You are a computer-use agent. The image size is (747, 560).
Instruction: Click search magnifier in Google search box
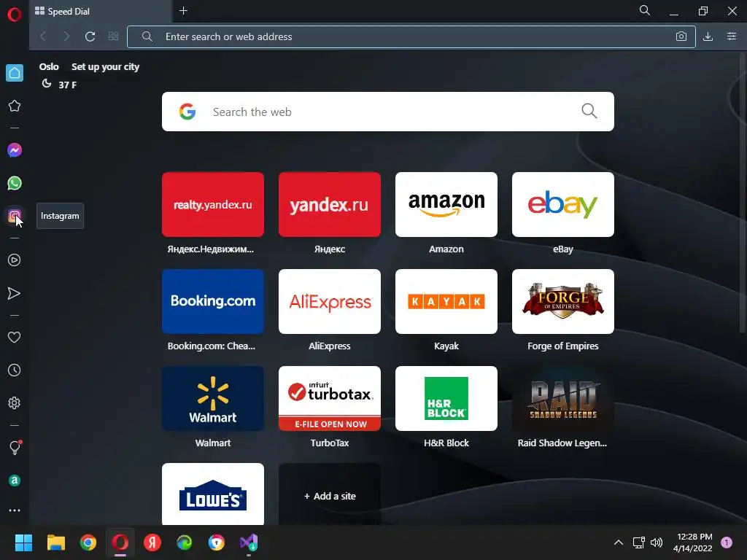click(589, 111)
